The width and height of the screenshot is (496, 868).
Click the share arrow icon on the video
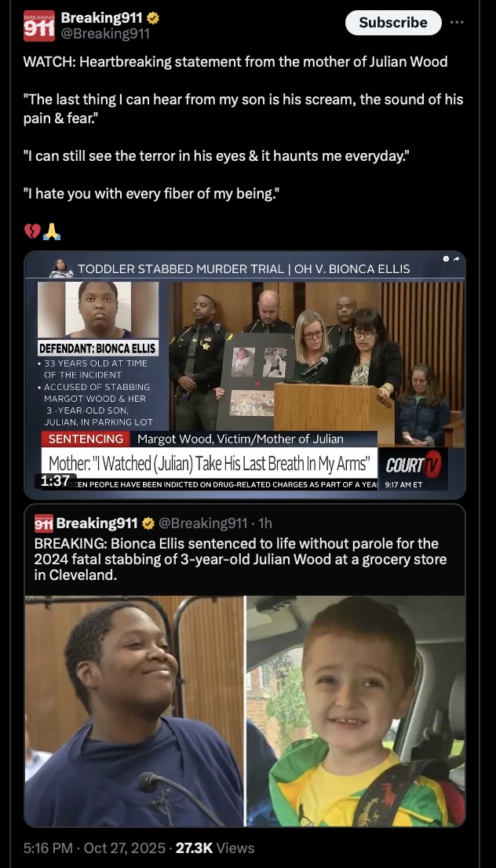(x=456, y=259)
